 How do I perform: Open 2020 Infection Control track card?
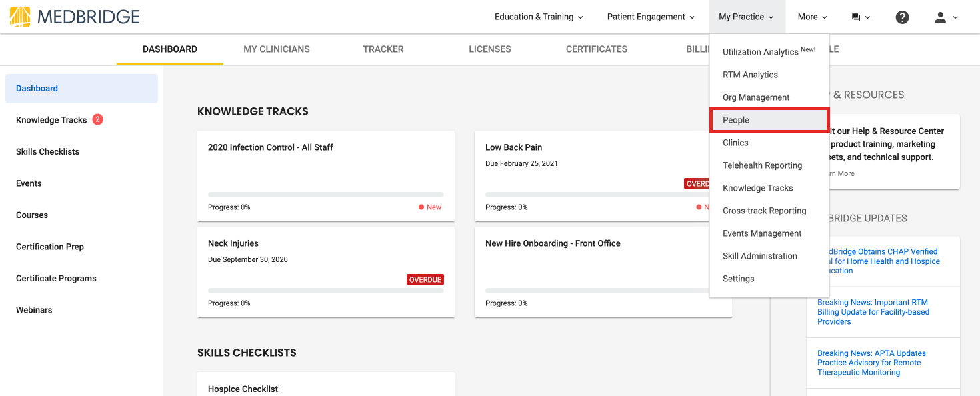(x=326, y=176)
